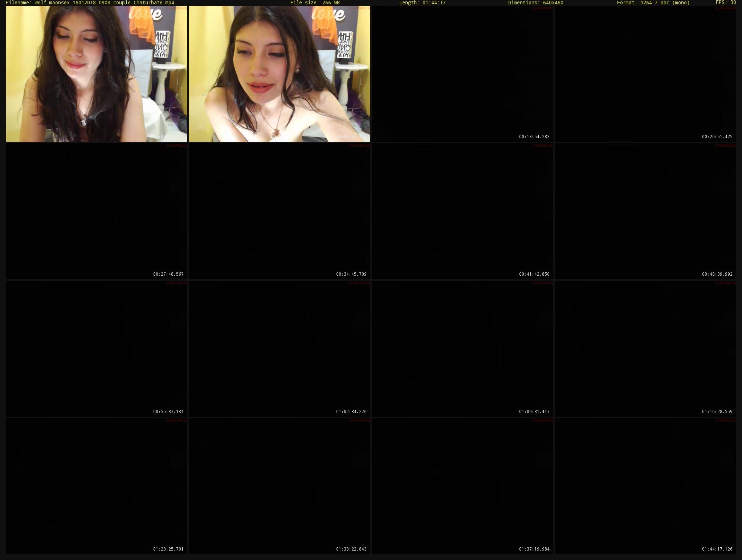
Task: Open the frame stamped 01:37:19.984
Action: 462,486
